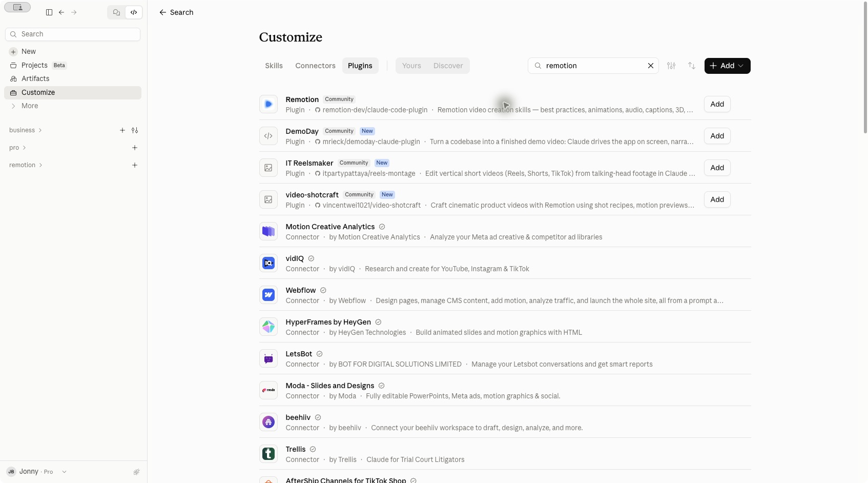This screenshot has height=483, width=868.
Task: Open itpartypattaya/reels-montage GitHub link
Action: [365, 173]
